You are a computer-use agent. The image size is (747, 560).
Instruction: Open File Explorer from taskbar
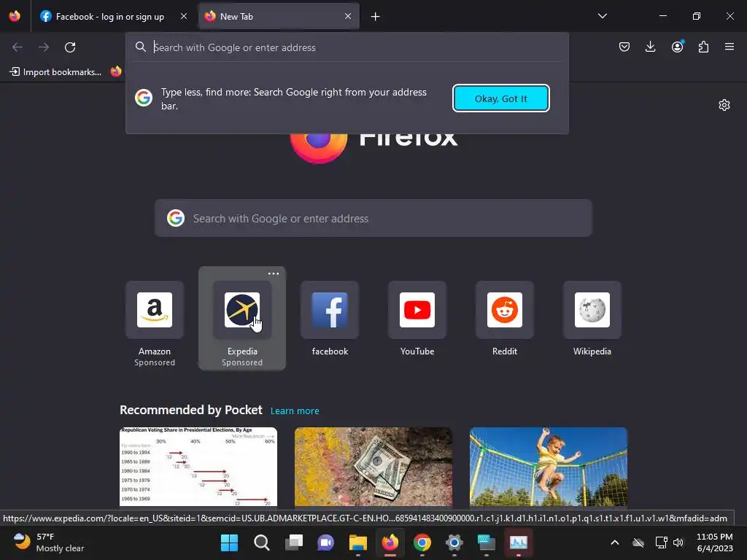point(357,542)
